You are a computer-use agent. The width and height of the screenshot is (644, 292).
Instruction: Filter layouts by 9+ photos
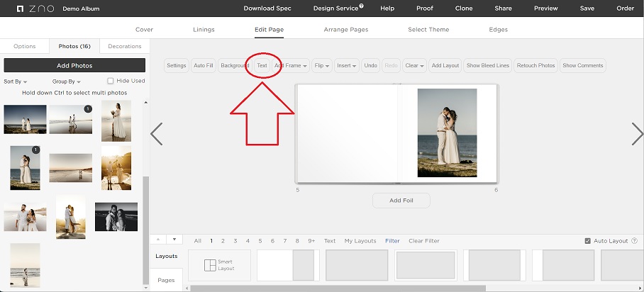click(311, 241)
